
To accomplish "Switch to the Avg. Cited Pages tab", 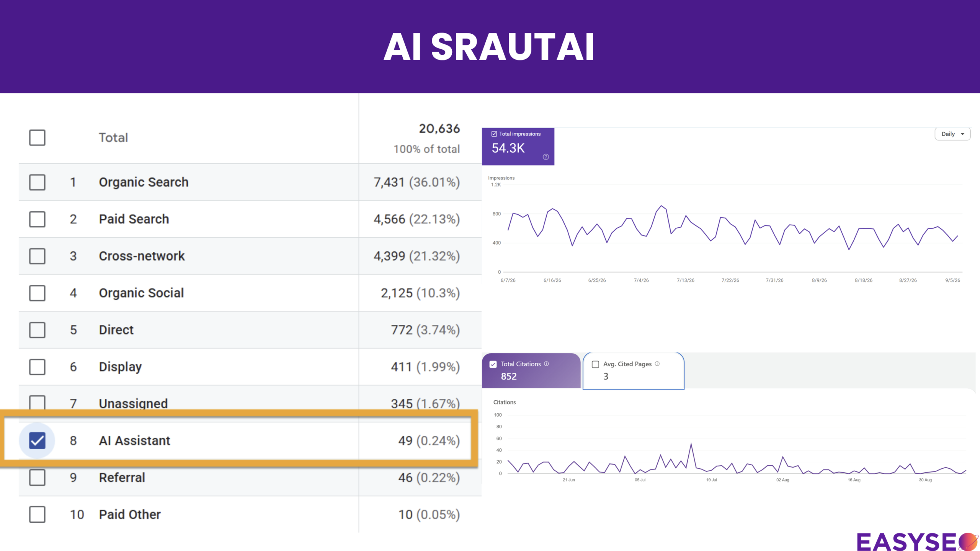I will click(x=633, y=371).
